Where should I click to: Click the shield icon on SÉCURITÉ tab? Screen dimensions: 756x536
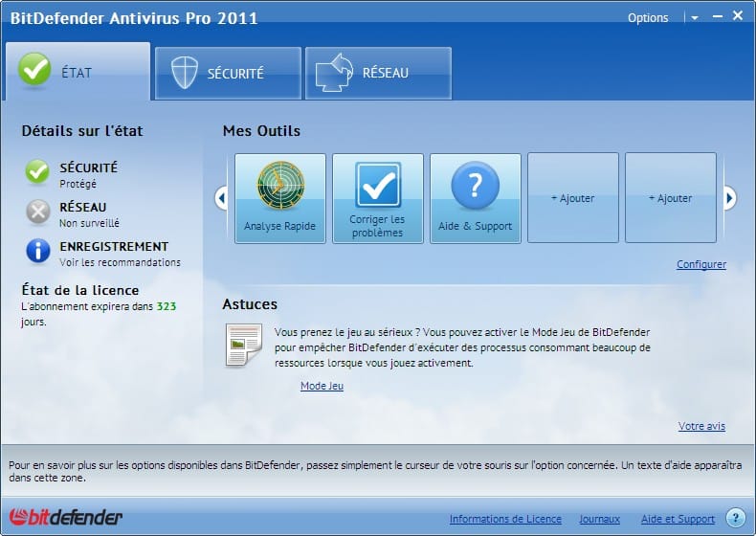point(185,73)
